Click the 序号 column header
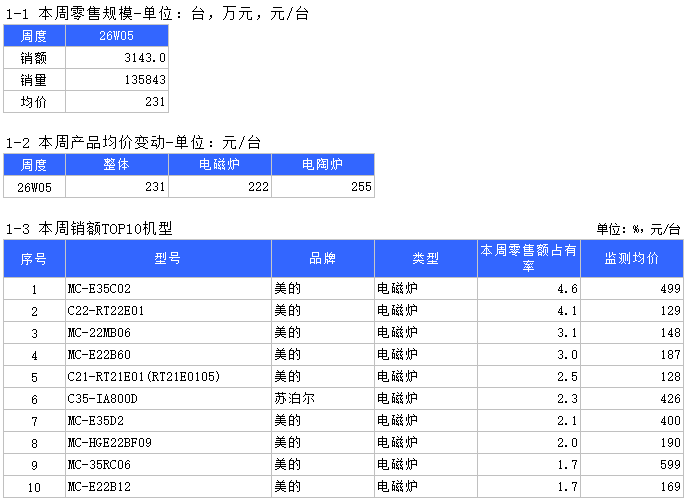The height and width of the screenshot is (502, 688). click(x=34, y=258)
